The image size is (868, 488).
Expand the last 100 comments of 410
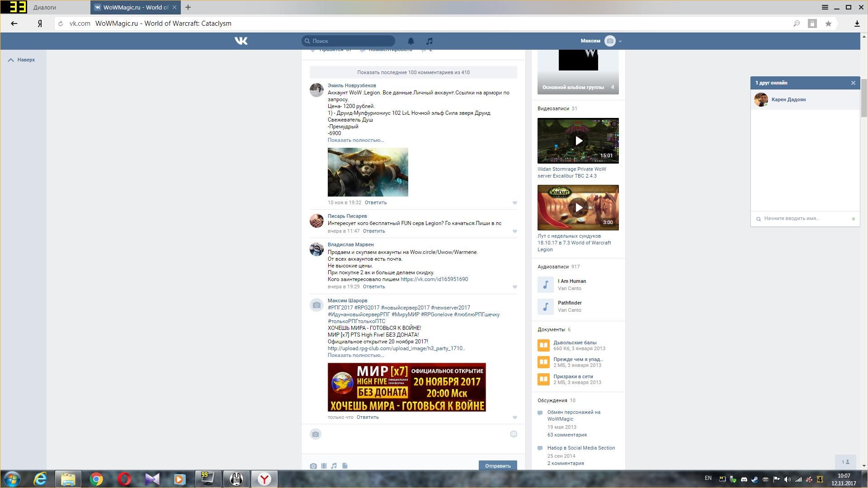(413, 72)
